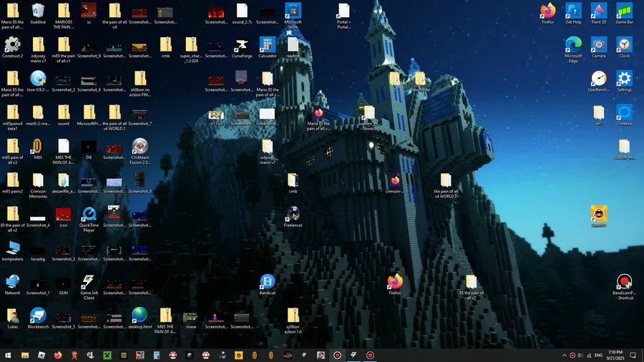
Task: Select the red icon image file
Action: pos(63,214)
